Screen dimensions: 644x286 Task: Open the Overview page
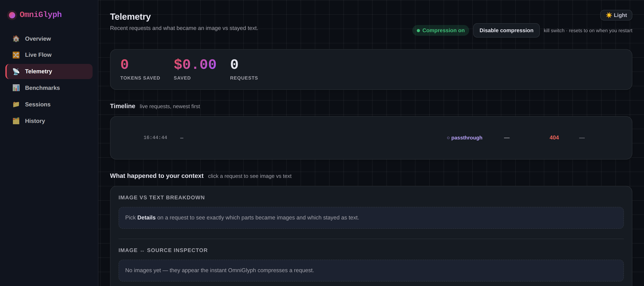[49, 39]
